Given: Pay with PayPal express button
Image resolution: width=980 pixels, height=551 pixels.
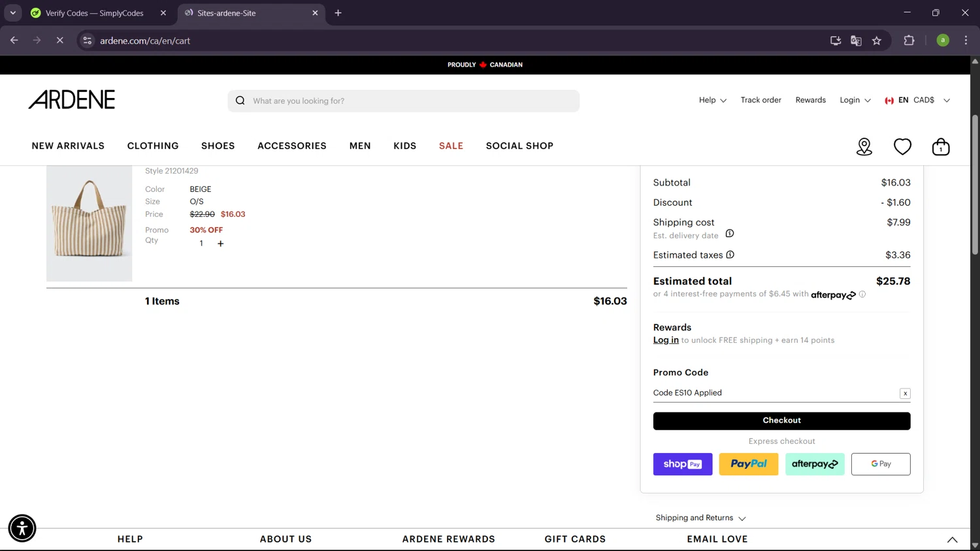Looking at the screenshot, I should coord(749,464).
